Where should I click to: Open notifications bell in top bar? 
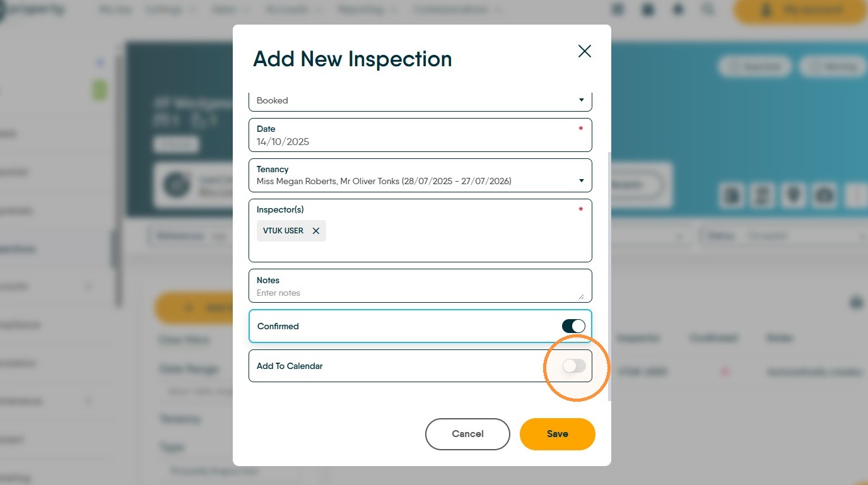pos(679,9)
